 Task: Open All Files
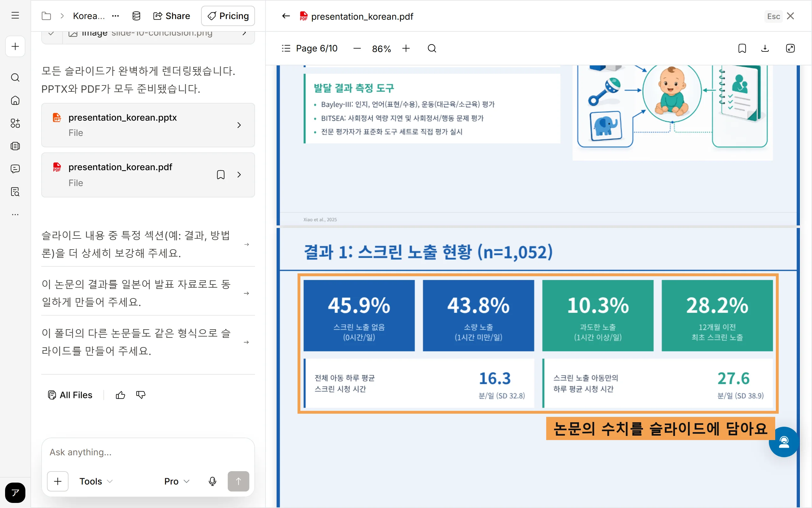click(70, 395)
